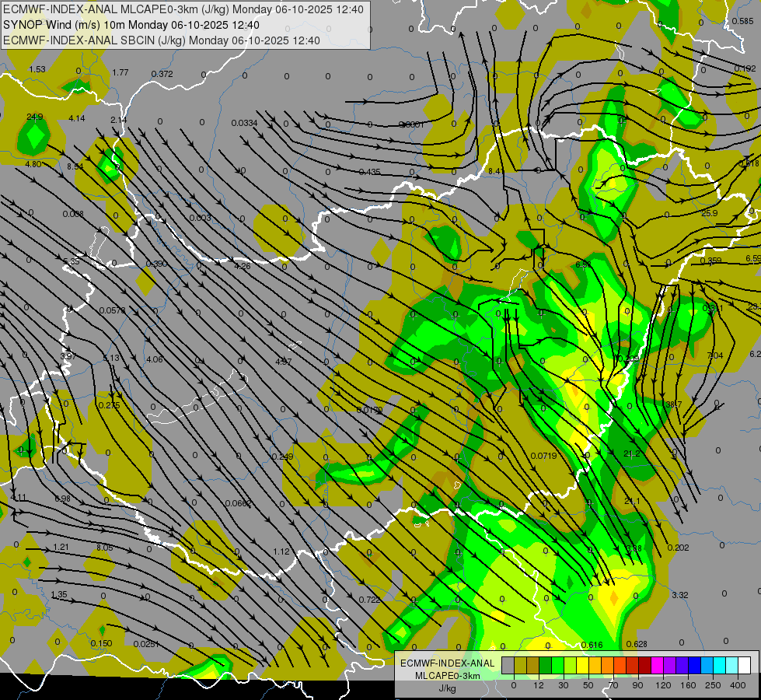
Task: Click the 4.14 map value
Action: click(x=77, y=118)
